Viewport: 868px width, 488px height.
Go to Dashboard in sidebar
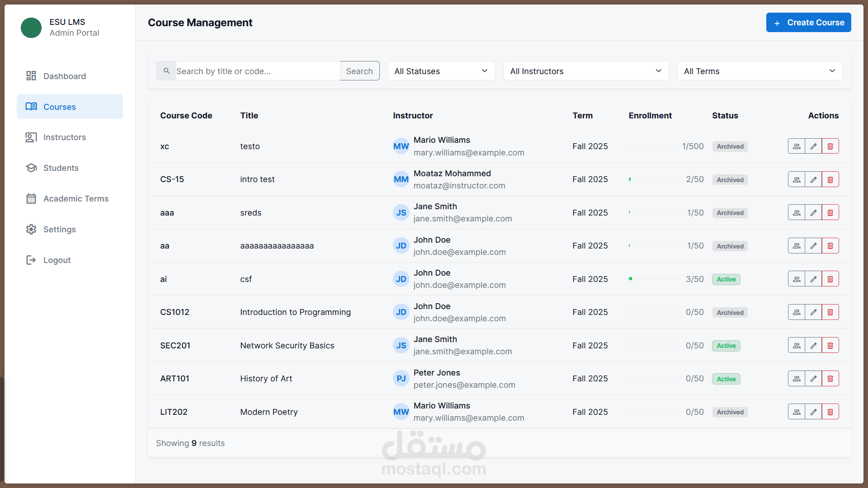pyautogui.click(x=64, y=76)
